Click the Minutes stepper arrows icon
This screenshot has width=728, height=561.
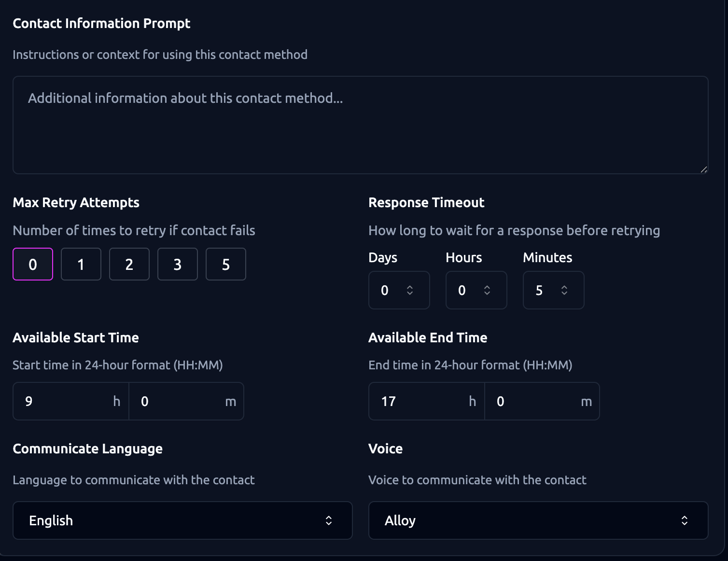[x=564, y=290]
